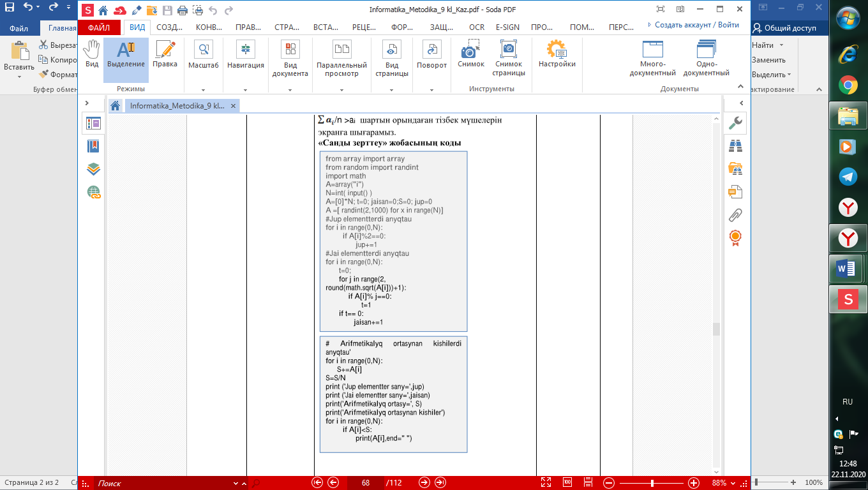Click the page number field showing 68
This screenshot has width=868, height=490.
(366, 483)
